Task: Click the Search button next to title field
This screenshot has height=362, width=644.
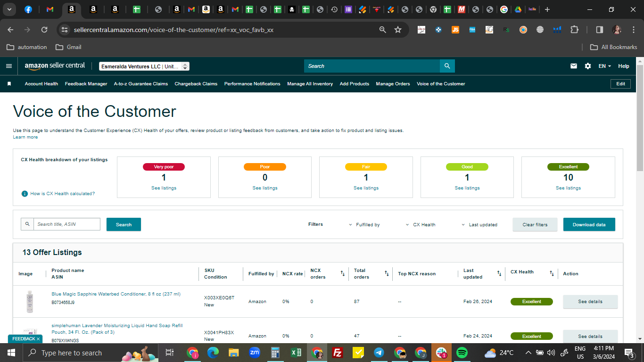Action: (x=124, y=224)
